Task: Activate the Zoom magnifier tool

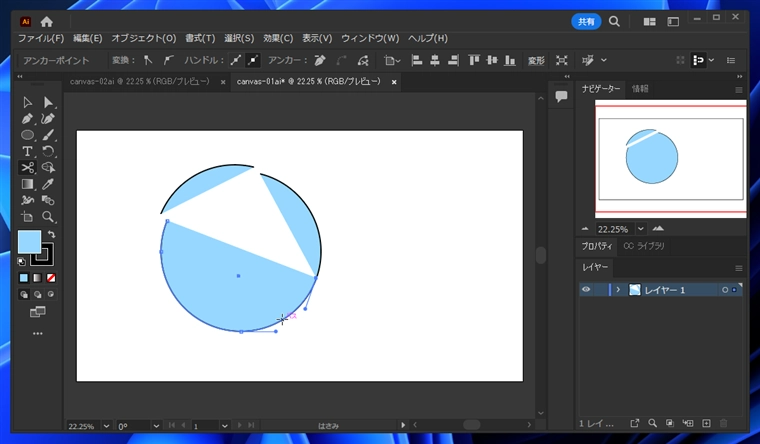Action: tap(47, 217)
